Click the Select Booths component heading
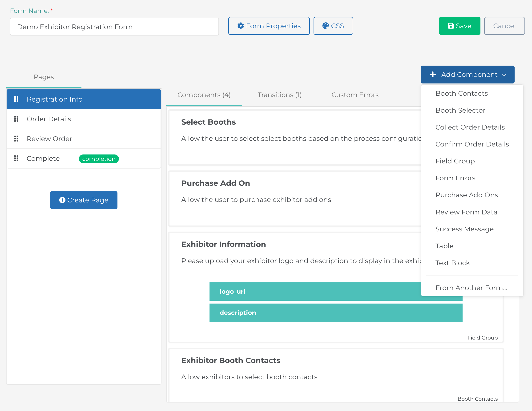This screenshot has width=532, height=411. 209,122
